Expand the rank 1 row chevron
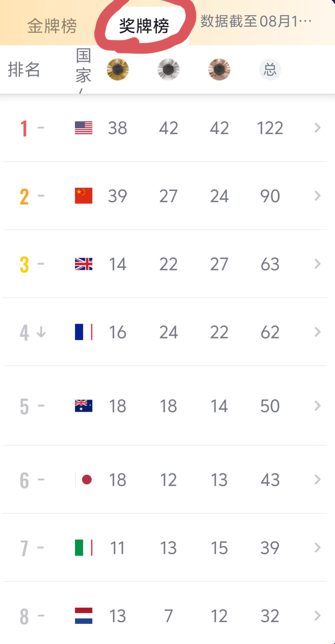 pyautogui.click(x=317, y=128)
